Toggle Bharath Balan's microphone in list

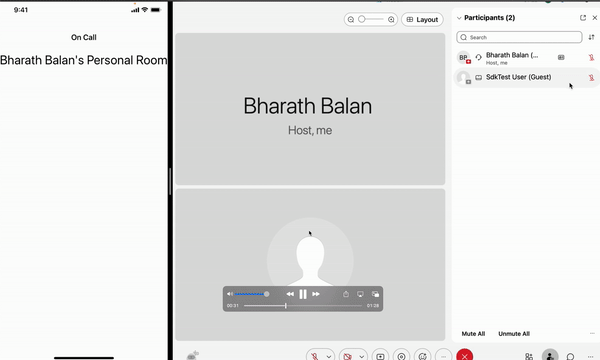tap(591, 57)
